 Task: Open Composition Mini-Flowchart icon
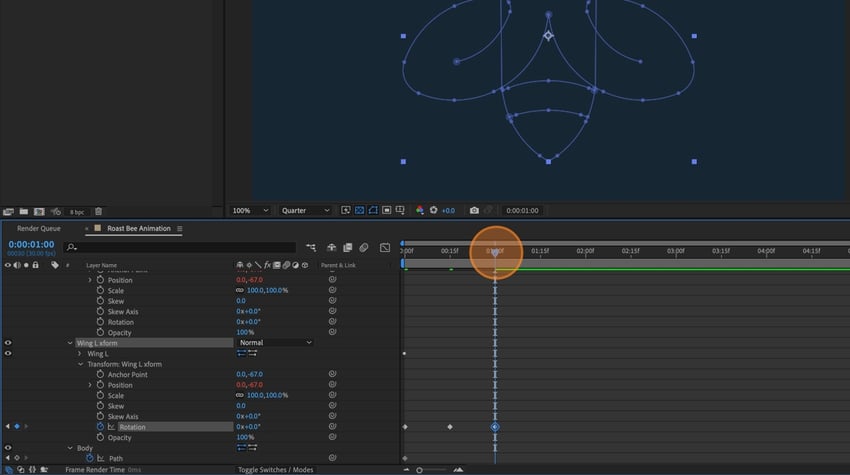(311, 247)
